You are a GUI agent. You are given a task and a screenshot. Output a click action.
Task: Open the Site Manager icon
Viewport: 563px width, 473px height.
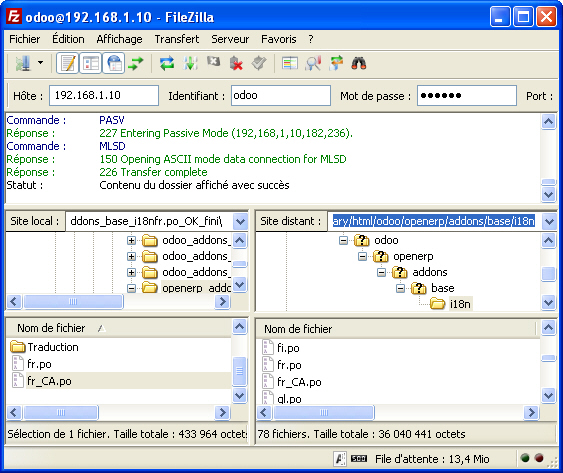pos(23,64)
